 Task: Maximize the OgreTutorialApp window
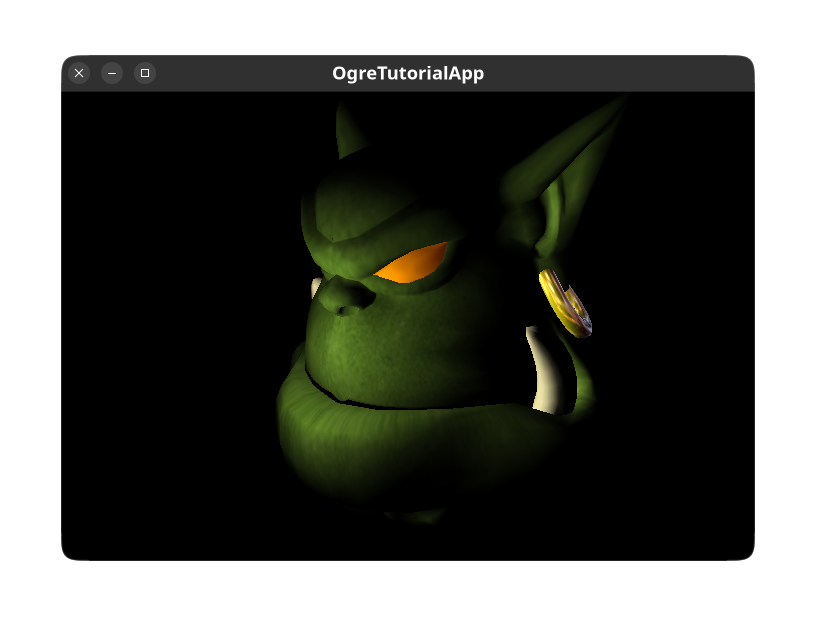[x=145, y=73]
